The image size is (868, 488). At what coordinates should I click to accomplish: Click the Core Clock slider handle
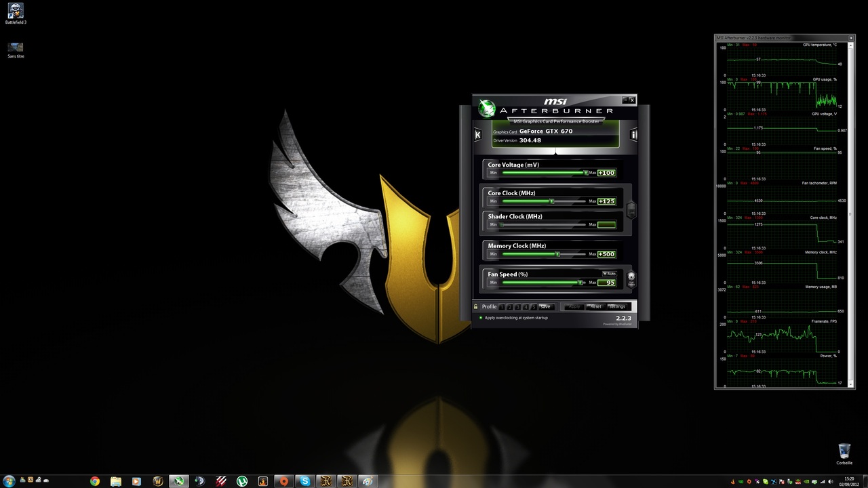(x=552, y=201)
